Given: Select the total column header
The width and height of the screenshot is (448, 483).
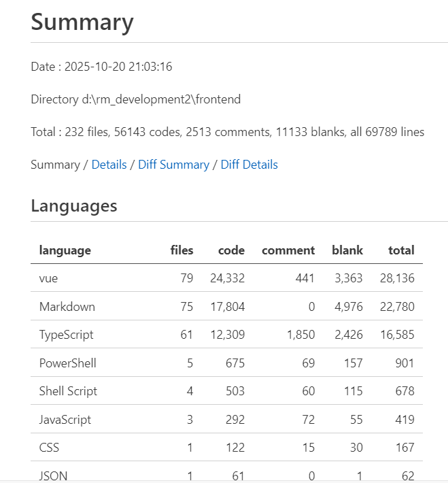Looking at the screenshot, I should point(401,250).
